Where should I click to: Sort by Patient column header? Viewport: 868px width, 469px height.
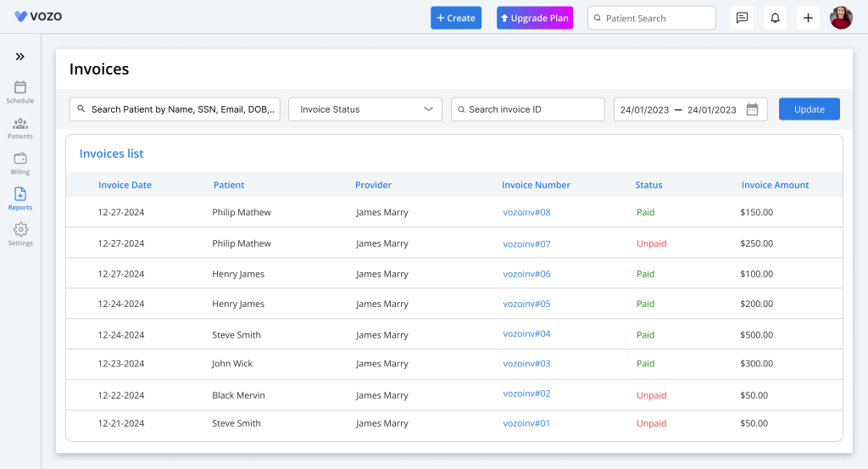pos(229,185)
